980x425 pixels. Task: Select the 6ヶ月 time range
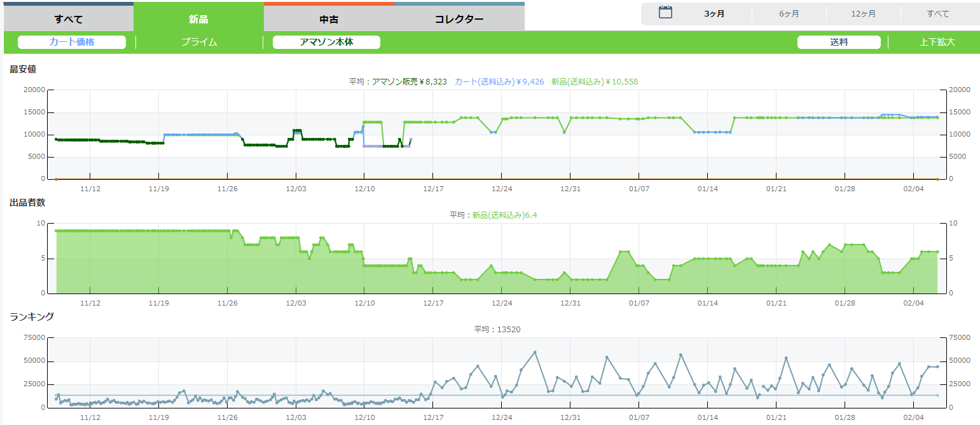[x=789, y=14]
